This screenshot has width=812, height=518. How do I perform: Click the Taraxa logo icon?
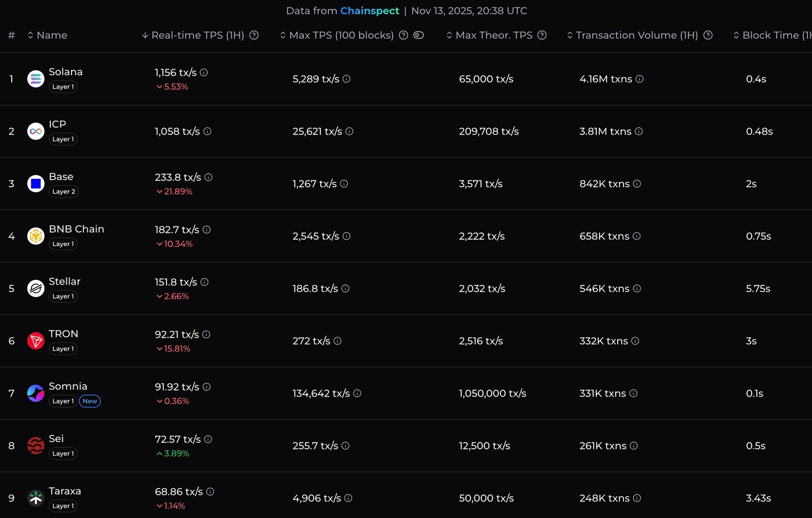36,498
